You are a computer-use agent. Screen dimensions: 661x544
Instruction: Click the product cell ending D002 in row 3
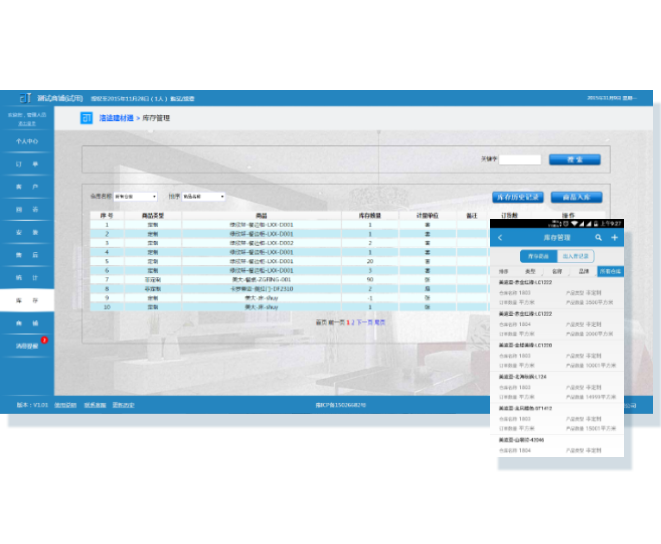[261, 243]
